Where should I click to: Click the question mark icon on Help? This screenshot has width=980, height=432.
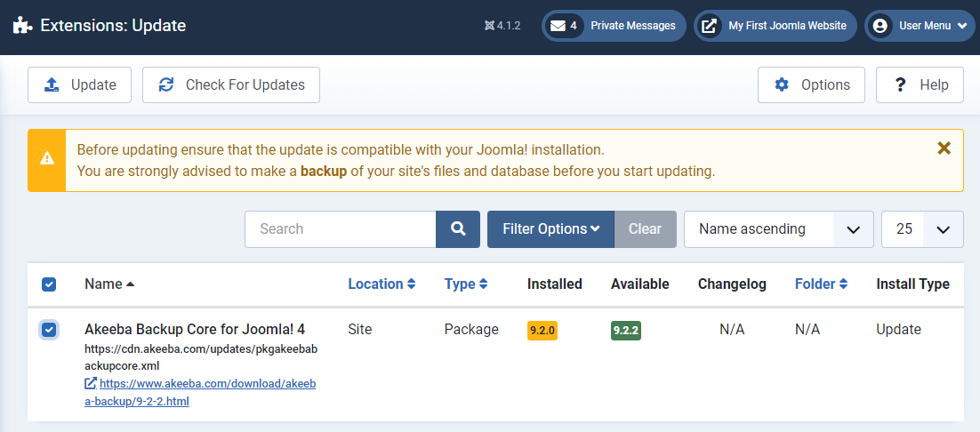tap(900, 85)
